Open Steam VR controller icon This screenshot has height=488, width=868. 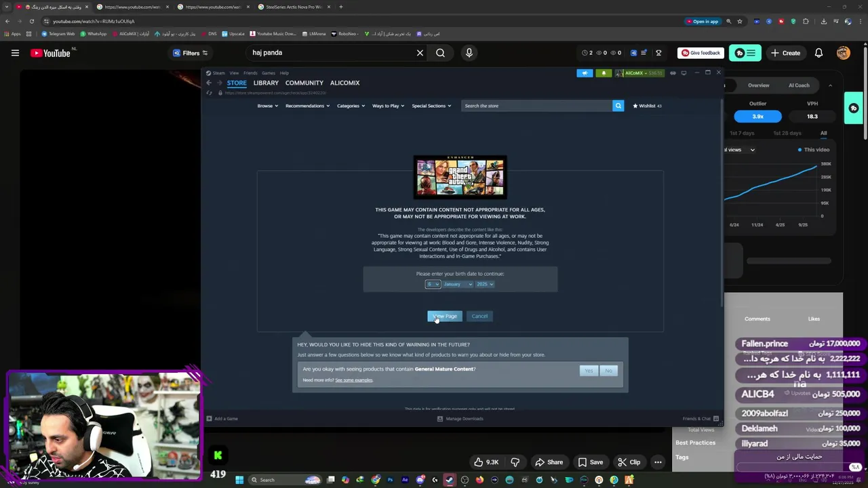[673, 73]
